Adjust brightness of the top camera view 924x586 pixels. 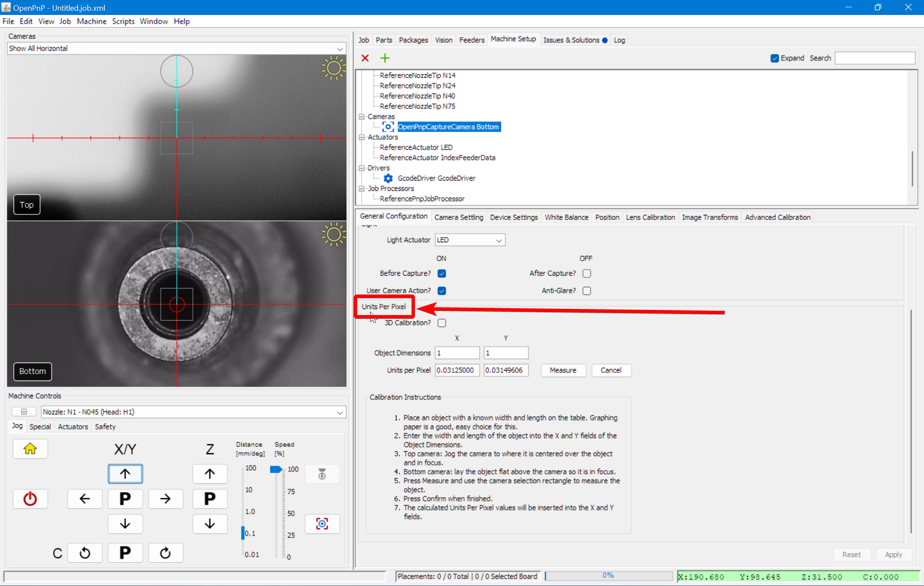click(333, 68)
